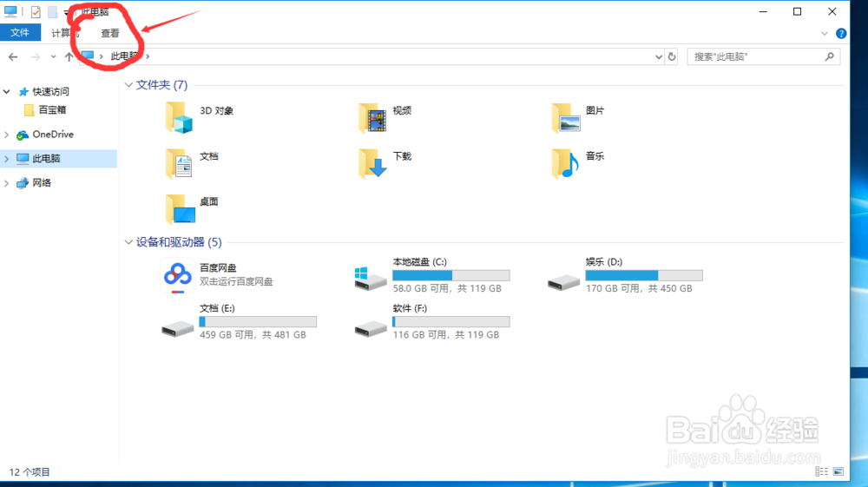Select the 娱乐 (D:) drive icon
This screenshot has height=487, width=868.
coord(563,283)
